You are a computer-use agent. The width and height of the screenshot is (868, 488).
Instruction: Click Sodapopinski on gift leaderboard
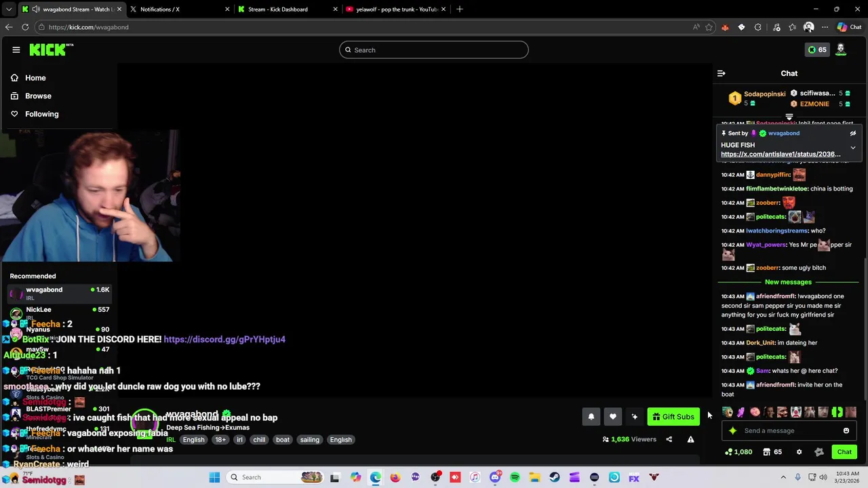[x=765, y=94]
